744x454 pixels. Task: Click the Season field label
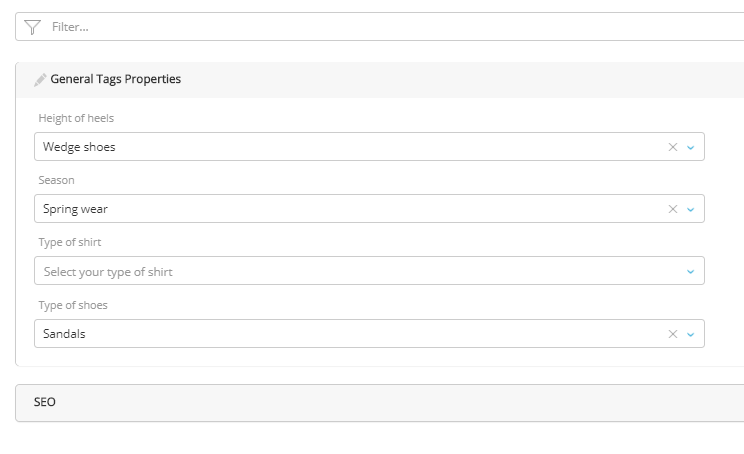pyautogui.click(x=57, y=180)
